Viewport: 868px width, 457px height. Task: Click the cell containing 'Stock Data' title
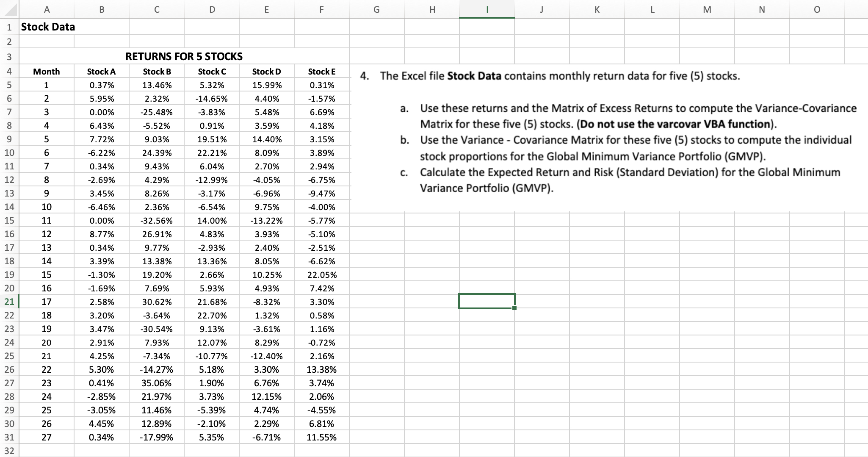tap(47, 27)
